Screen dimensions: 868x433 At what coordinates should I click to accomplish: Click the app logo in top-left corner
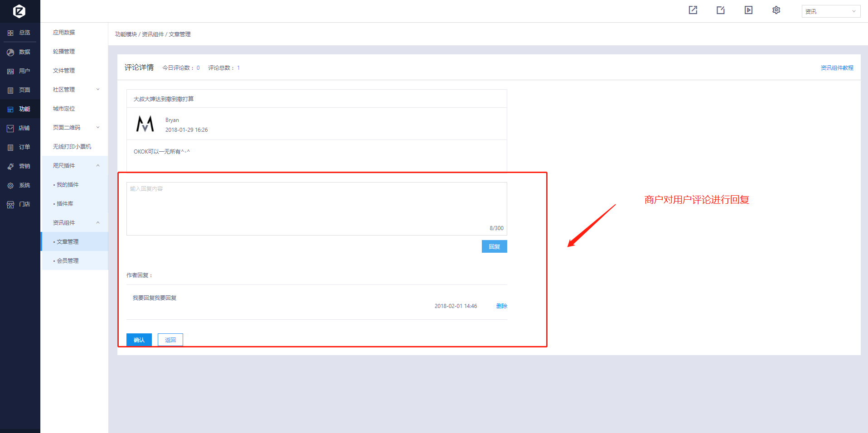coord(19,11)
